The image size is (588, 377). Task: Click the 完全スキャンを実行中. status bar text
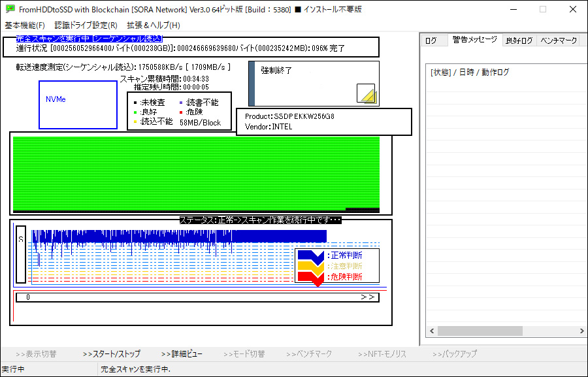[x=135, y=370]
